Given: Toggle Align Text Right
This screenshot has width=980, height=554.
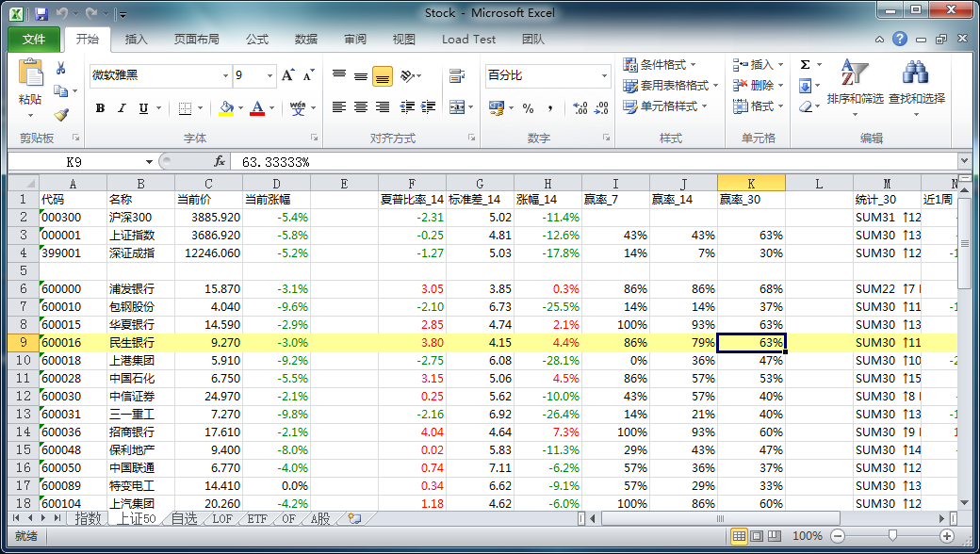Looking at the screenshot, I should click(x=383, y=107).
